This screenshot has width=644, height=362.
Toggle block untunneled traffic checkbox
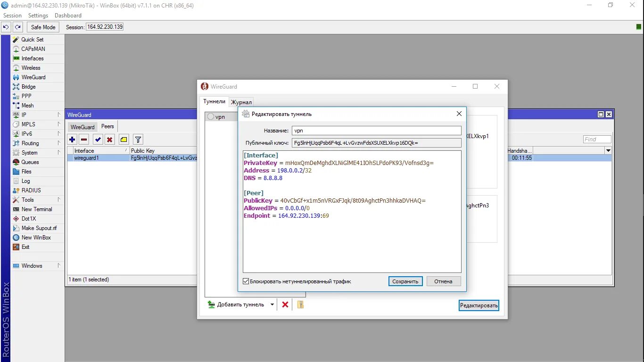click(x=246, y=281)
